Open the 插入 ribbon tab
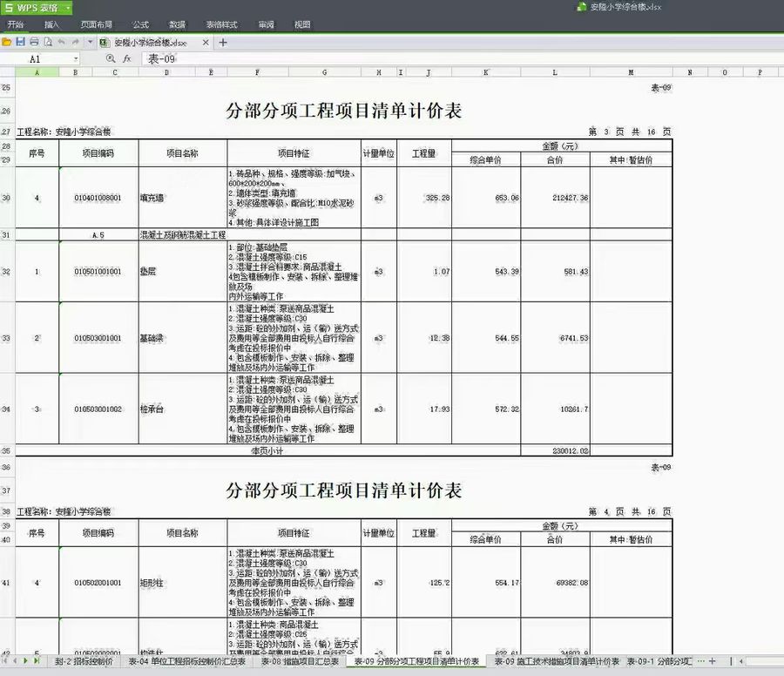The height and width of the screenshot is (676, 784). click(51, 24)
